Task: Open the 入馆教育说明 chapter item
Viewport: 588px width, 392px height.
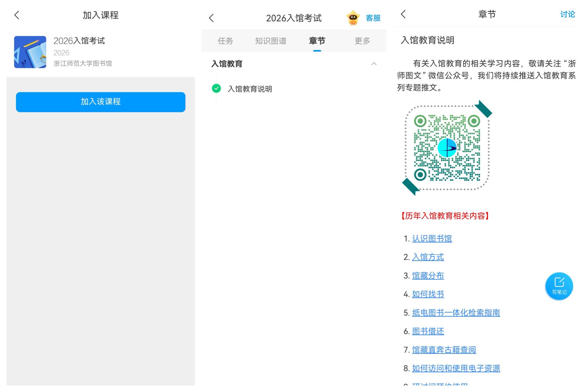Action: 250,89
